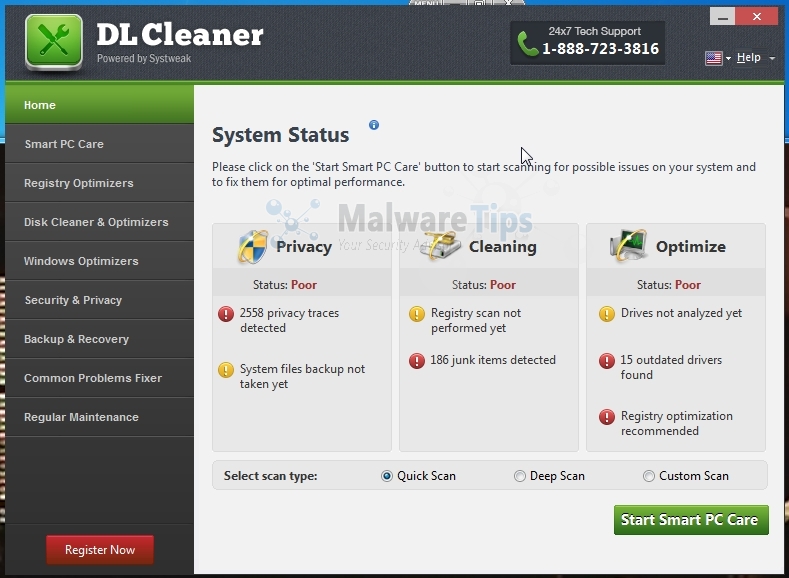Open Smart PC Care section

click(100, 144)
